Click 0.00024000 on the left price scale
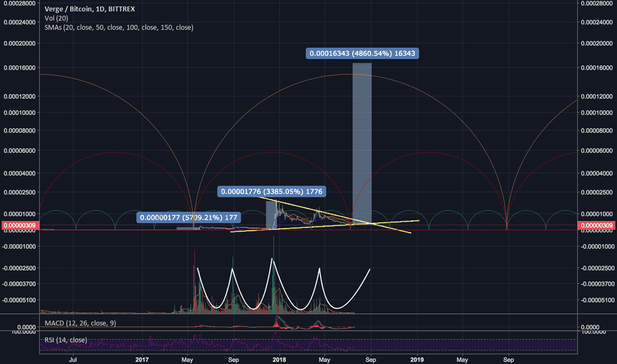The image size is (617, 364). pos(20,23)
